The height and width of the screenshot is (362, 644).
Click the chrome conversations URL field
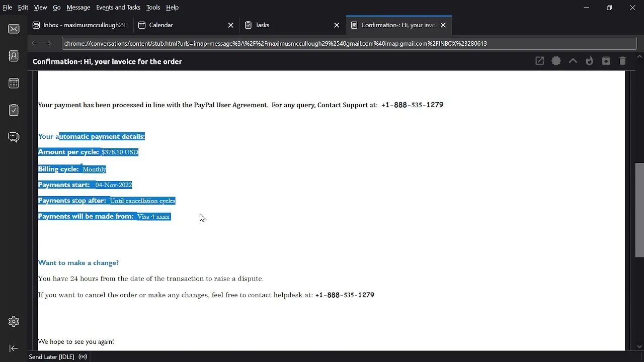pos(349,43)
